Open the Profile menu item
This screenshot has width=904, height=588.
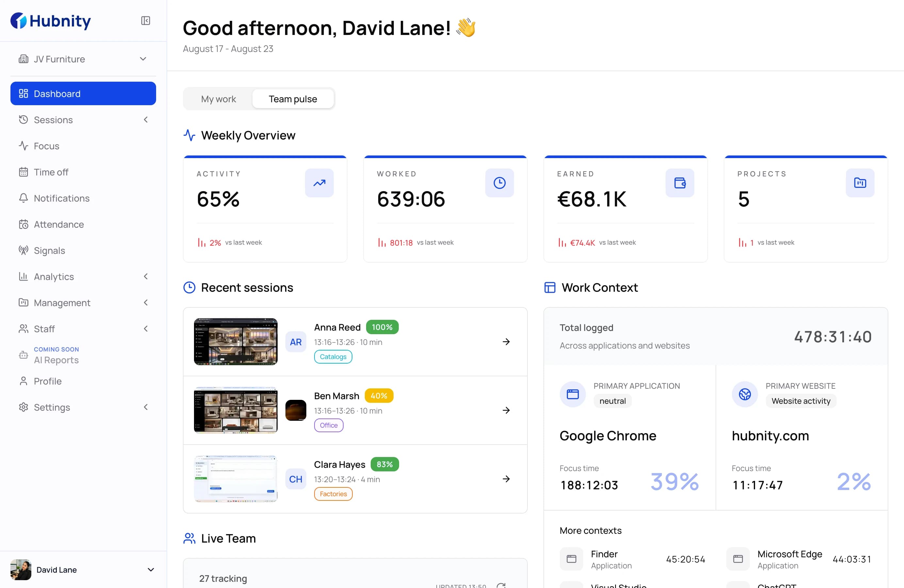pos(83,381)
